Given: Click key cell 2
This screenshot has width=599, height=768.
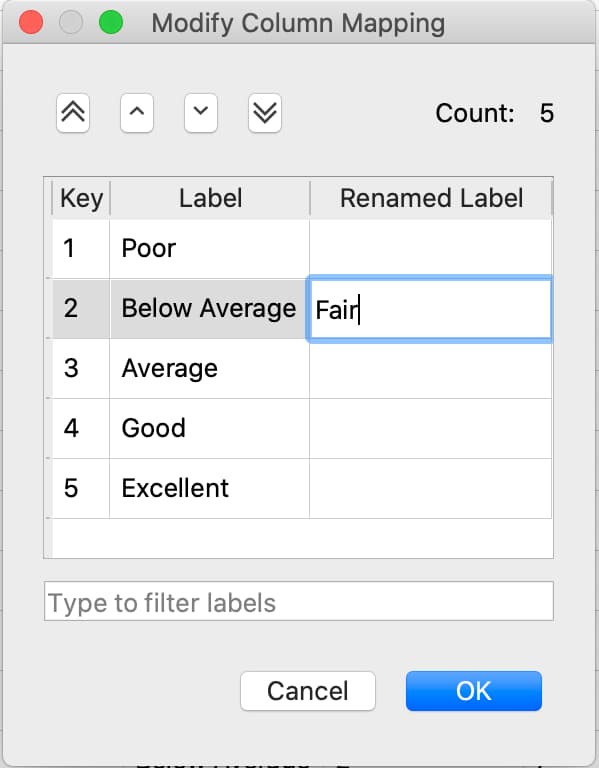Looking at the screenshot, I should coord(81,309).
